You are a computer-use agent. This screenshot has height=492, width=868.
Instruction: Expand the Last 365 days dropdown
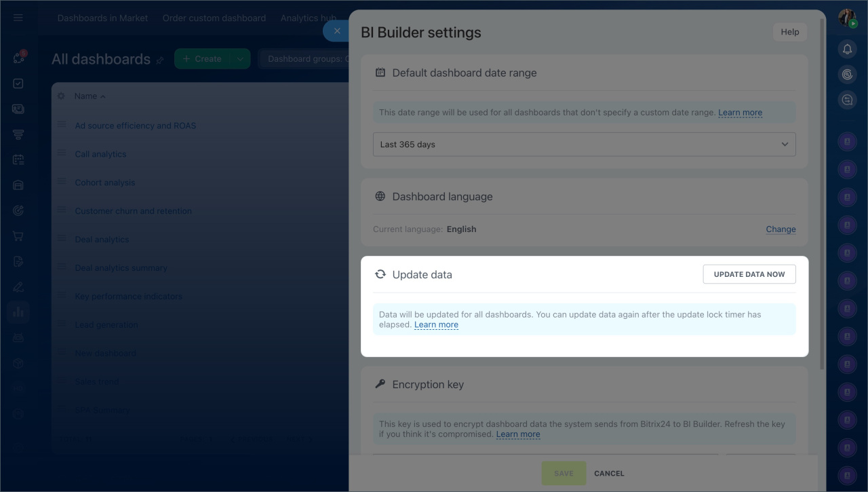pyautogui.click(x=584, y=145)
